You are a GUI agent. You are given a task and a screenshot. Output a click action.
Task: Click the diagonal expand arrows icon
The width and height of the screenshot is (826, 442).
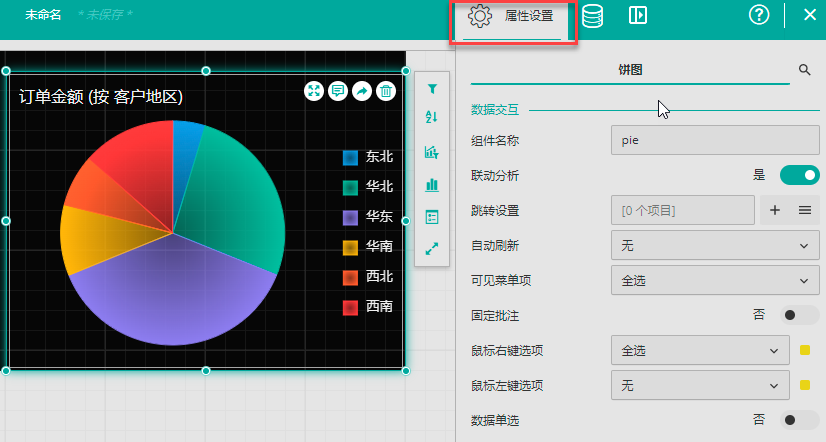[x=432, y=249]
